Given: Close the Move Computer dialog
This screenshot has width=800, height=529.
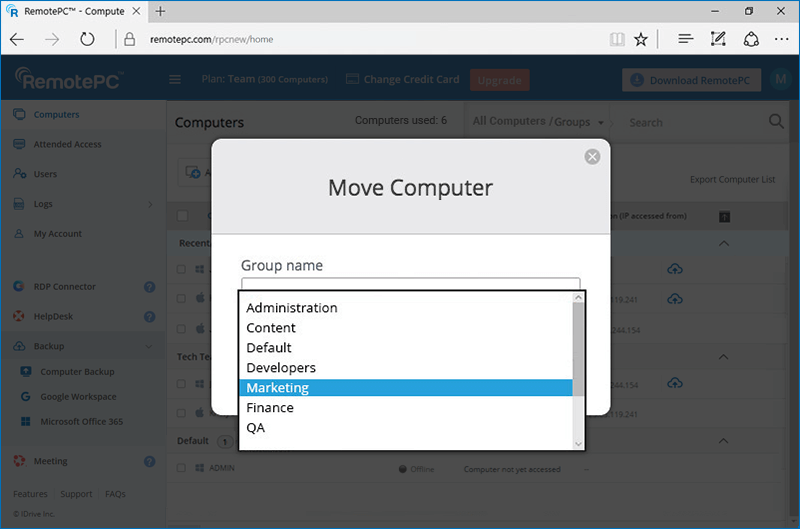Looking at the screenshot, I should (x=592, y=156).
